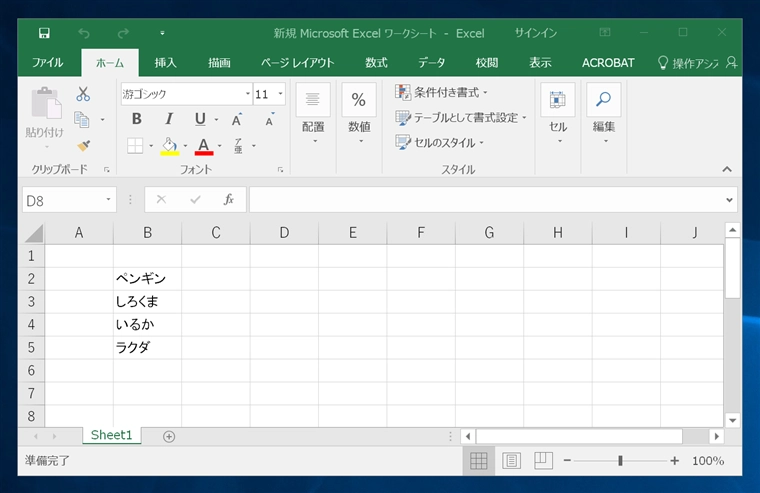
Task: Open テーブルとして書式設定 menu
Action: pyautogui.click(x=460, y=117)
